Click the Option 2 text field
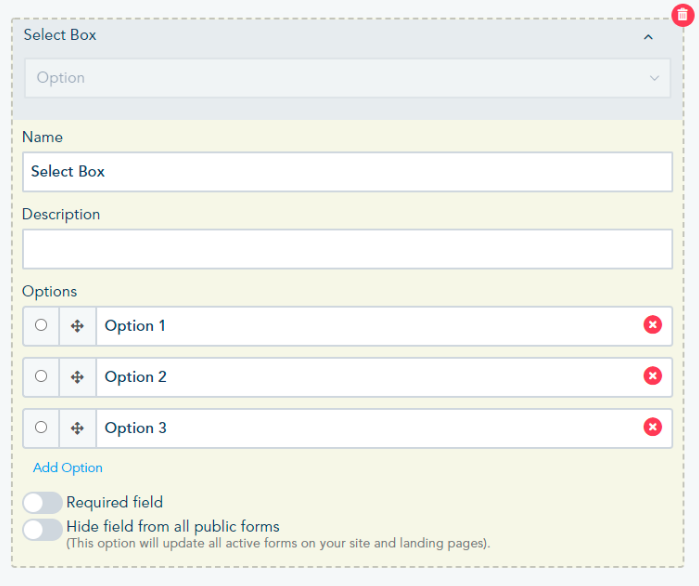699x586 pixels. pos(365,377)
